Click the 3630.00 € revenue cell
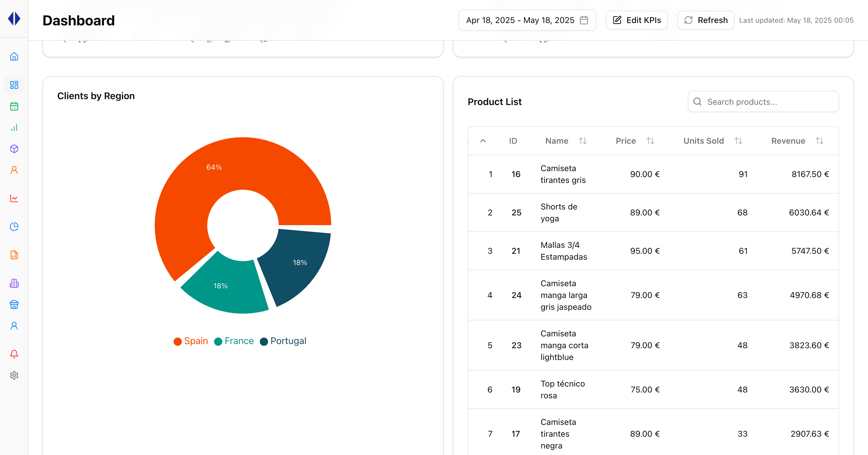 809,390
